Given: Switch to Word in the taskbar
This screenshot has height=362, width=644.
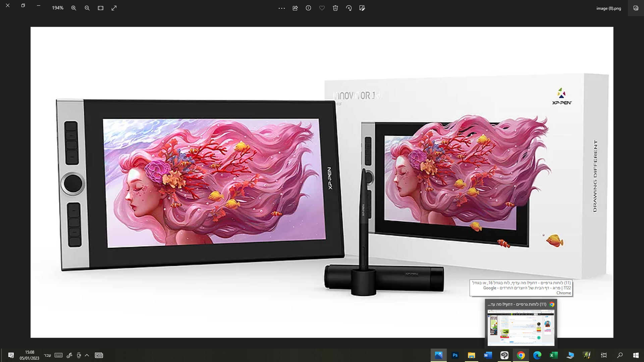Looking at the screenshot, I should coord(488,355).
